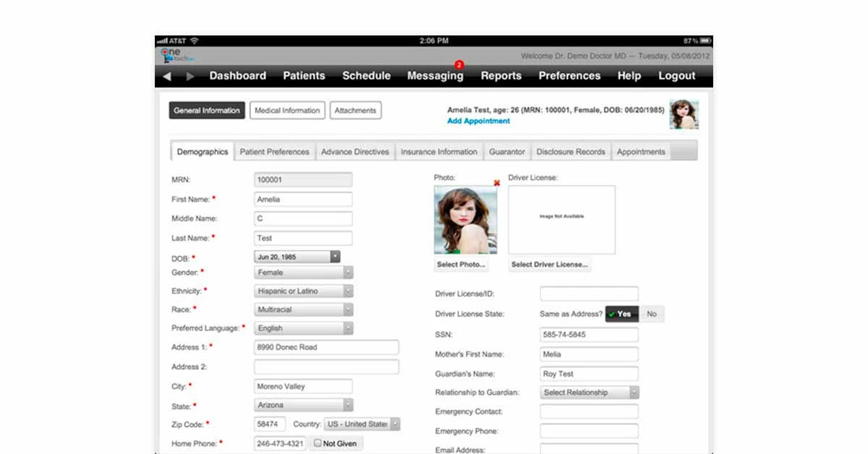Check the Not Given checkbox for home phone
Viewport: 868px width, 454px height.
coord(318,443)
